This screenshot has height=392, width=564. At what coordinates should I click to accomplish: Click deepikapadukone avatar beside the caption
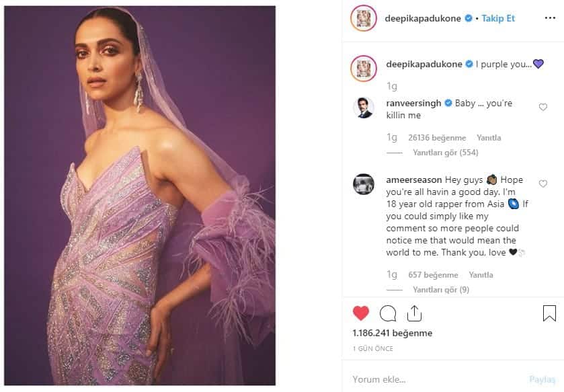pos(364,68)
